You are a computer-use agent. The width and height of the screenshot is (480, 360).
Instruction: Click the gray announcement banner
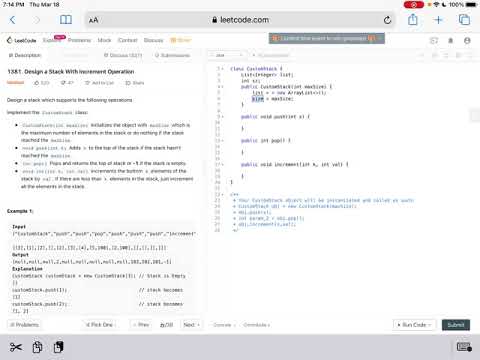pyautogui.click(x=327, y=38)
